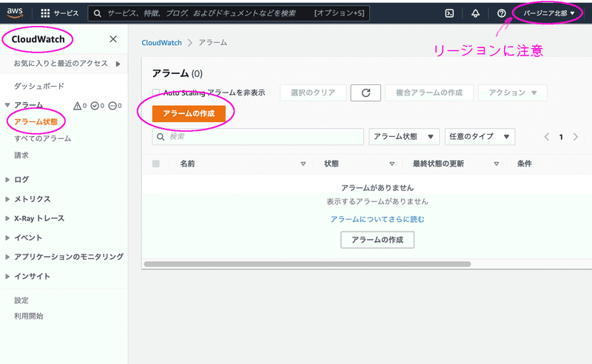Refresh the alarms list
Screen dimensions: 592x364
coord(366,93)
